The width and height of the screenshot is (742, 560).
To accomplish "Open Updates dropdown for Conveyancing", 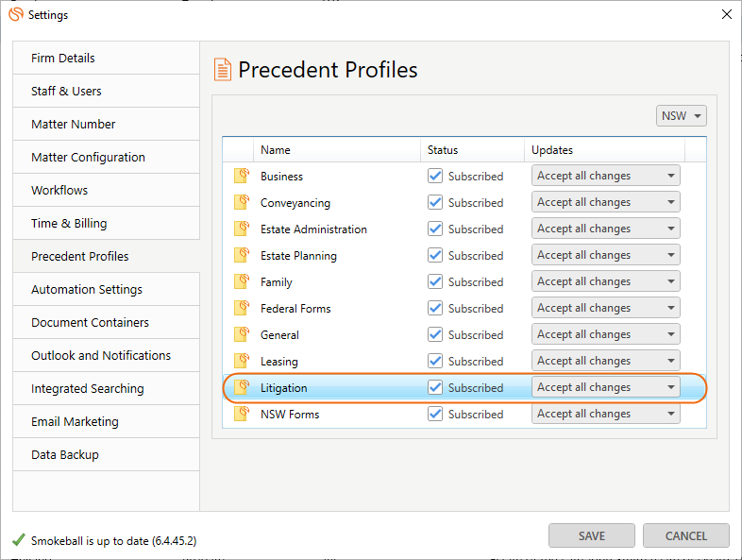I will point(606,202).
